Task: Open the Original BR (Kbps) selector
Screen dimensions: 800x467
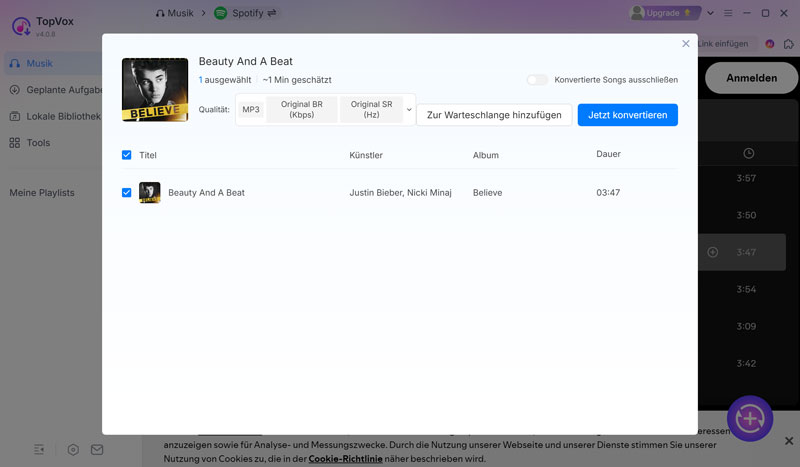Action: [x=302, y=110]
